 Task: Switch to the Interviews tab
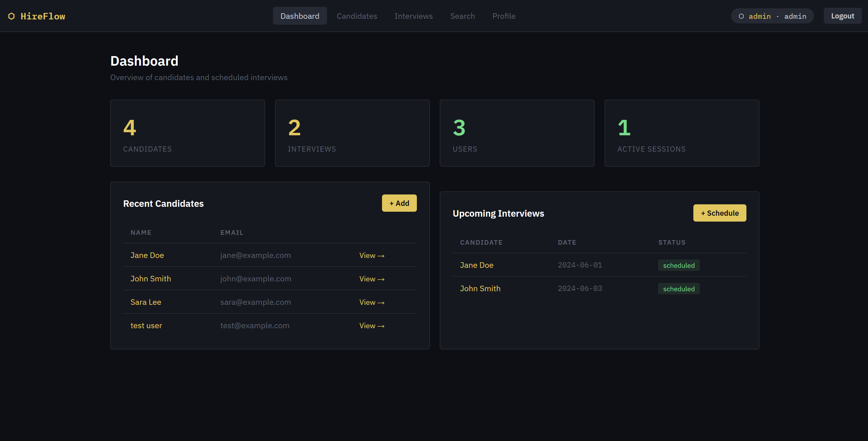(413, 16)
